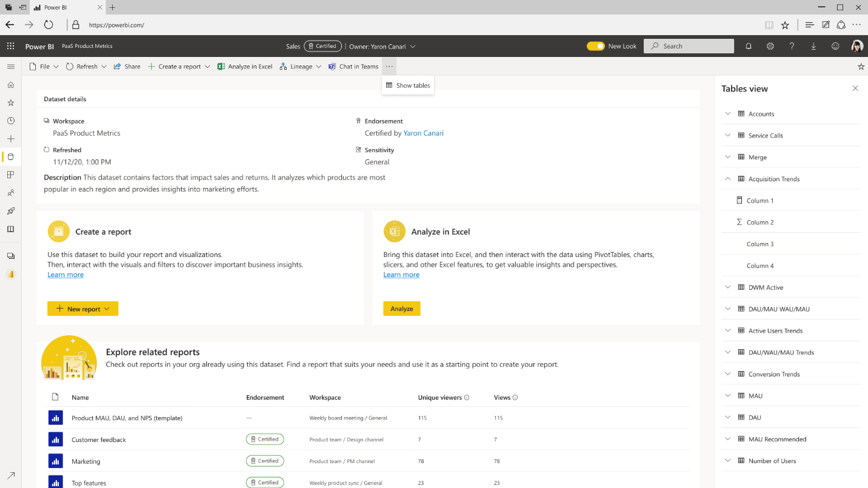Expand the Accounts table
This screenshot has width=868, height=488.
728,114
